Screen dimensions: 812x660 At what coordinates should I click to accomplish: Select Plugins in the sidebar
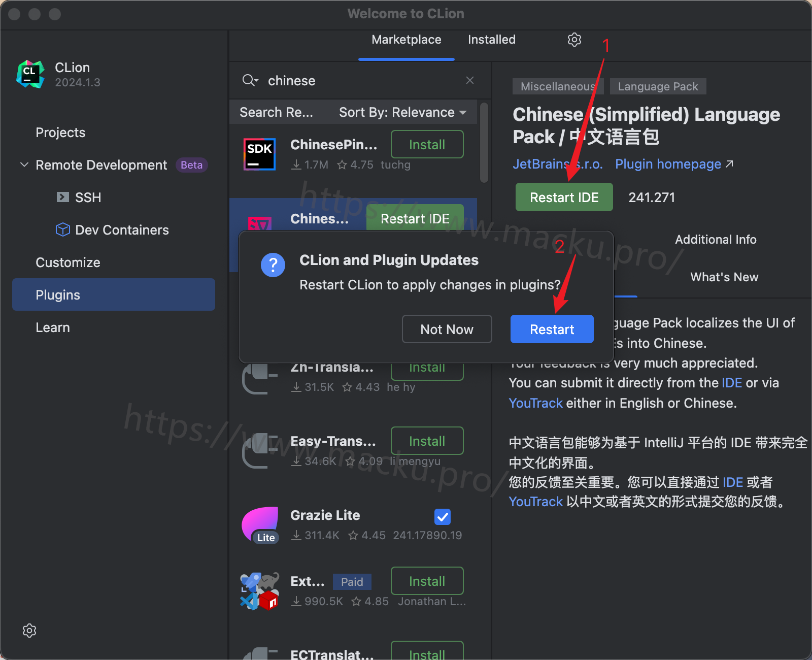point(114,294)
